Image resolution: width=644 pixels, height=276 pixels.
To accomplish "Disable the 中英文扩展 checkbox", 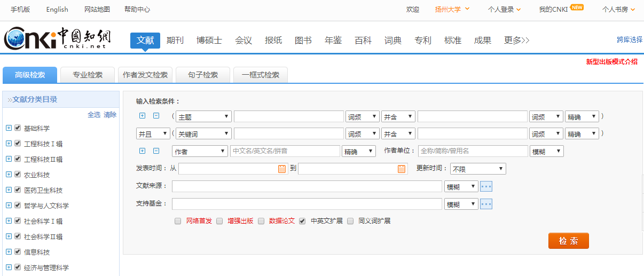I will coord(303,221).
